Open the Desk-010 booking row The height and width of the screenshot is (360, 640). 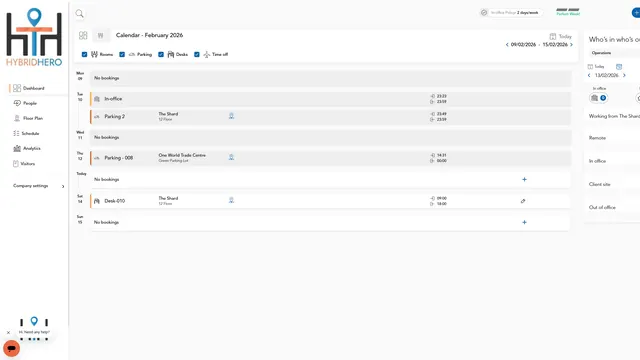tap(331, 201)
